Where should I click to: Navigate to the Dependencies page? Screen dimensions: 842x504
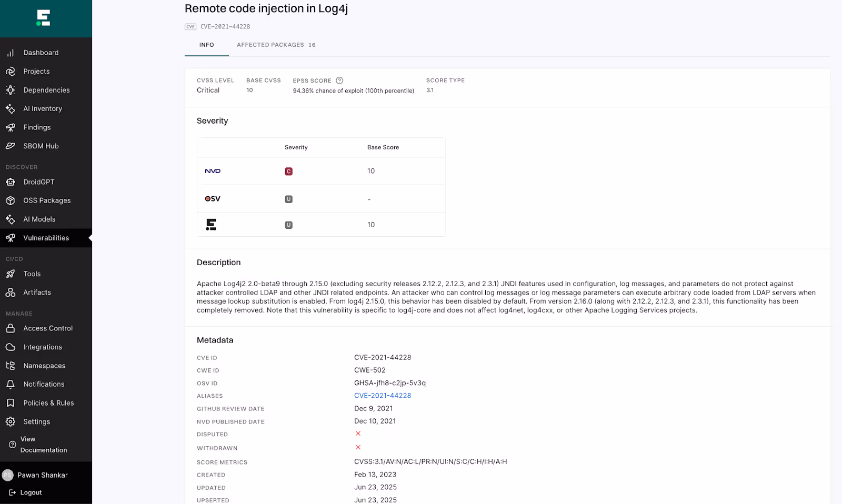click(x=46, y=90)
